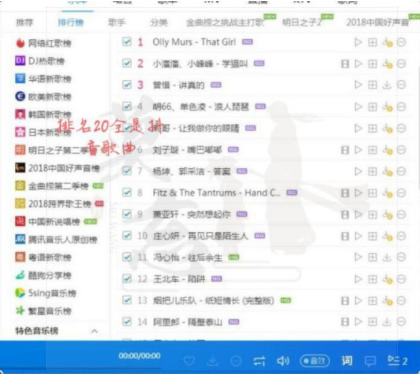Play 阿里郎 song ranked 14
Image resolution: width=420 pixels, height=374 pixels.
coord(358,322)
